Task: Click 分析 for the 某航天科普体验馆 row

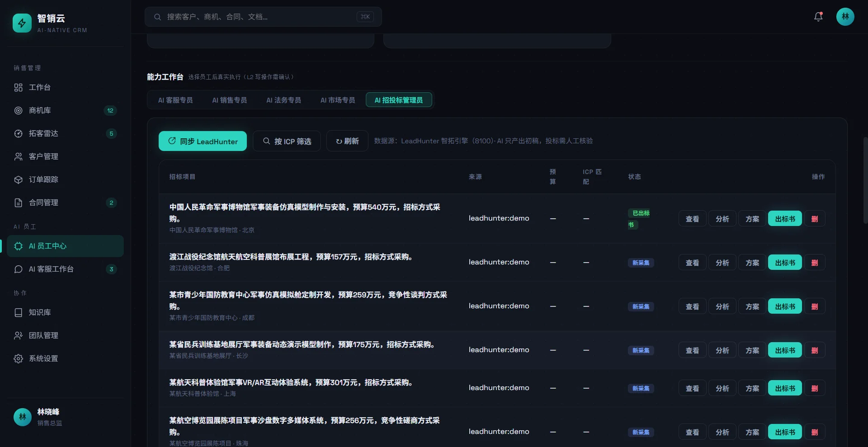Action: click(722, 388)
